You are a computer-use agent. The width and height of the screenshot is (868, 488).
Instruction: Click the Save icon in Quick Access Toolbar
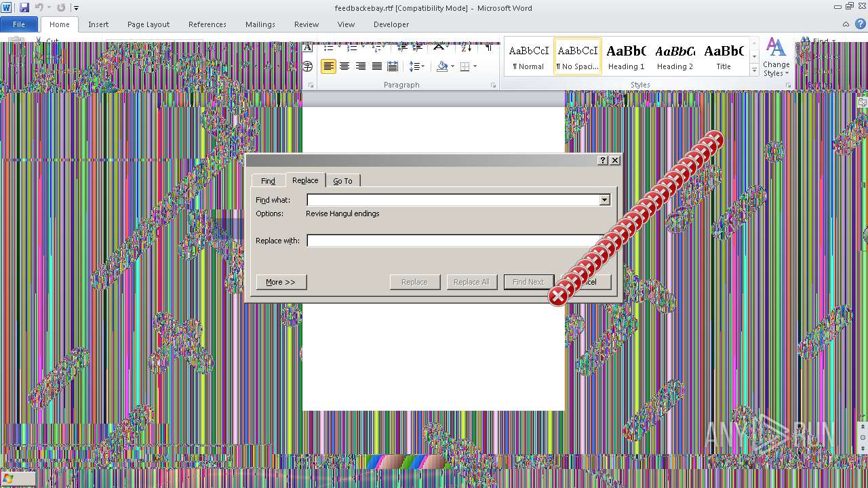pos(24,7)
